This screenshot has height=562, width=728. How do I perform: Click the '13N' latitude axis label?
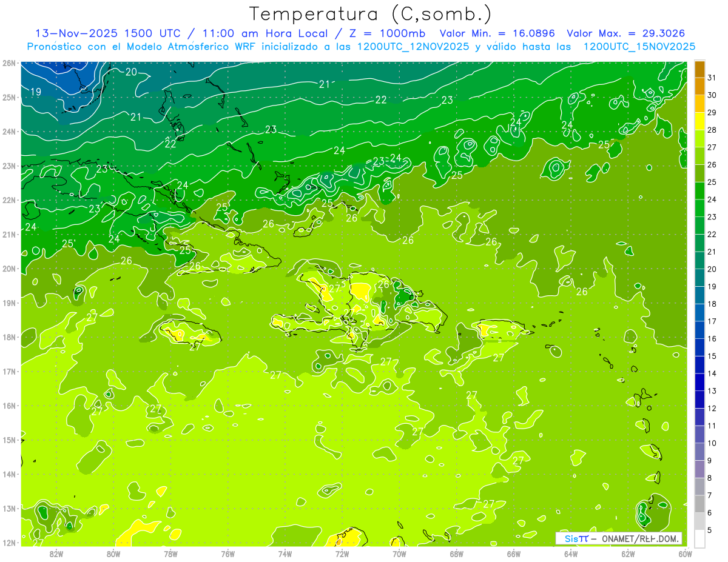point(8,508)
